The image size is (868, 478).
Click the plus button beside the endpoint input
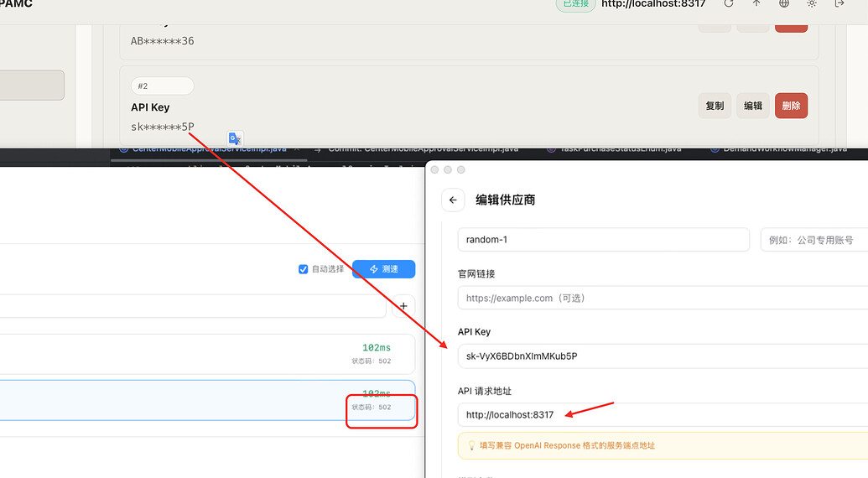point(403,306)
